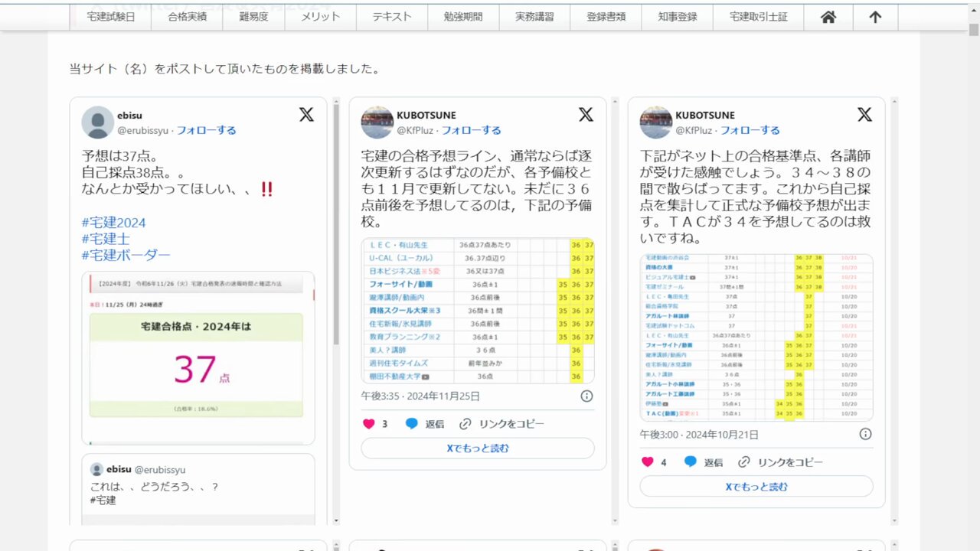Open the long prediction table image in 10月21日 post
This screenshot has height=551, width=980.
[756, 337]
